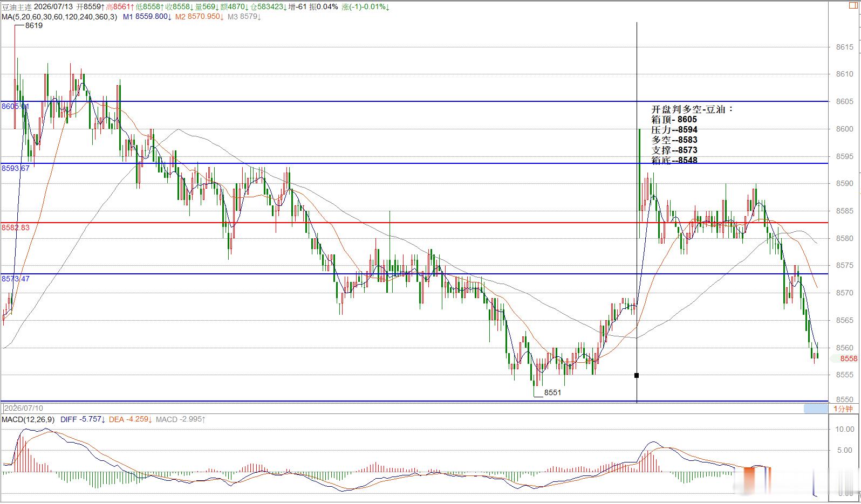The width and height of the screenshot is (861, 504).
Task: Click the DIFF -5.757 value
Action: (x=83, y=419)
